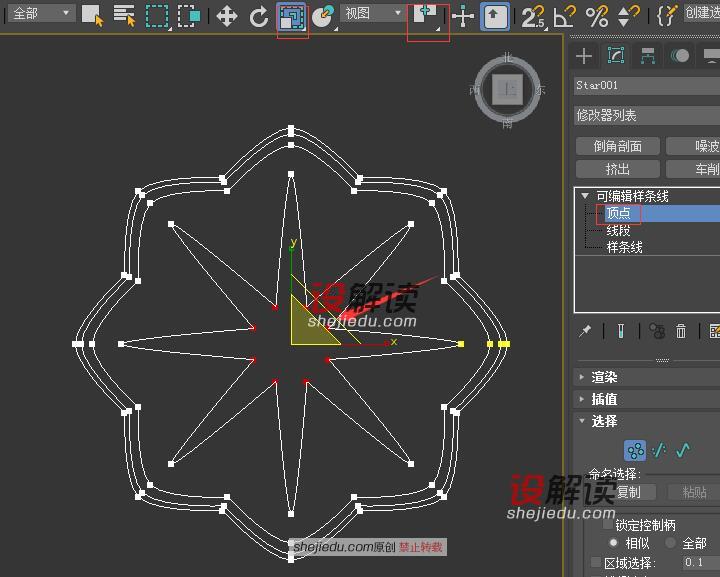Open the 全部 selection filter dropdown

pyautogui.click(x=41, y=13)
